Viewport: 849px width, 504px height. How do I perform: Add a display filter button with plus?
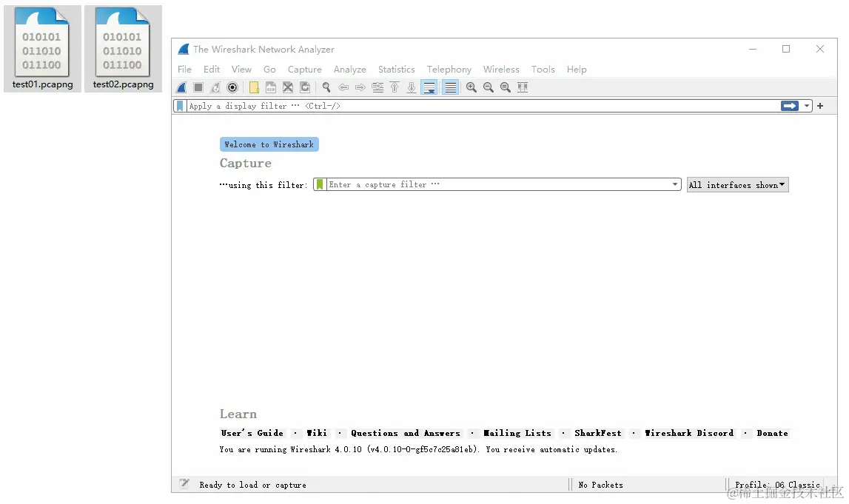coord(820,106)
